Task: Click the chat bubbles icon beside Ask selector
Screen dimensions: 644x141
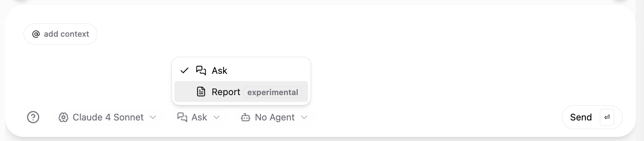Action: click(x=182, y=117)
